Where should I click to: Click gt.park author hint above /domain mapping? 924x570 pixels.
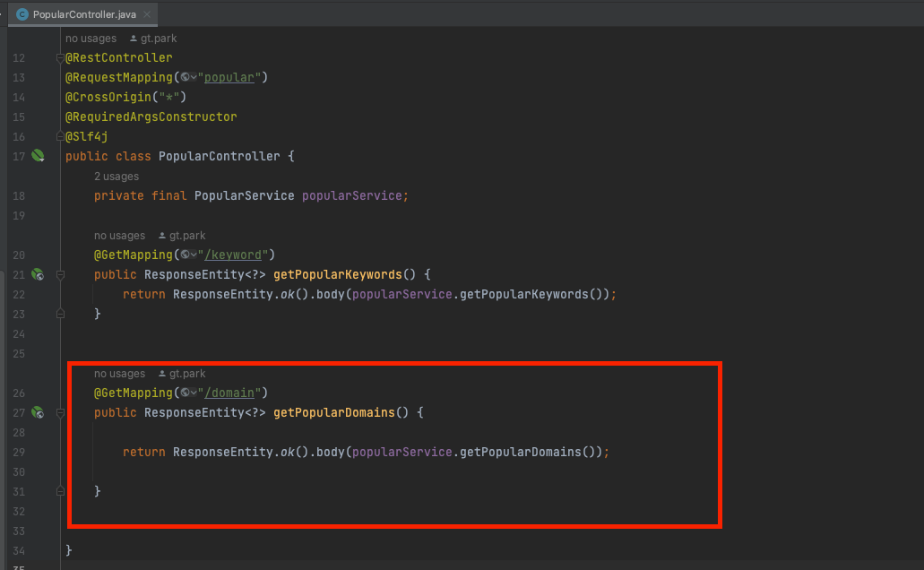(x=182, y=373)
